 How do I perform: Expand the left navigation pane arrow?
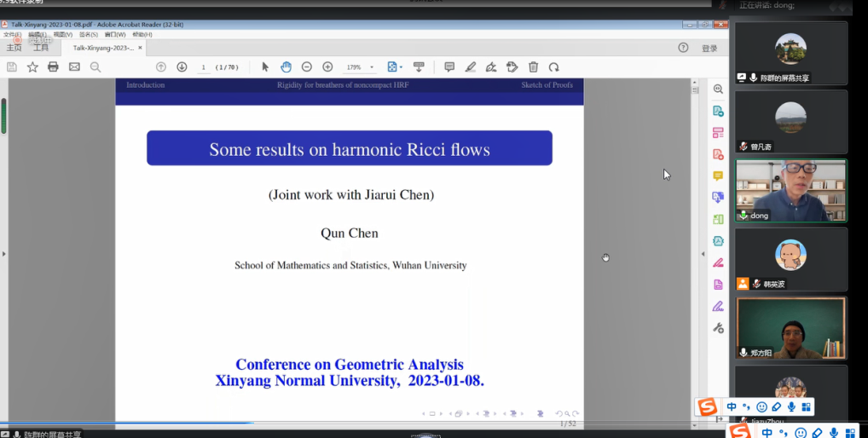click(x=4, y=254)
